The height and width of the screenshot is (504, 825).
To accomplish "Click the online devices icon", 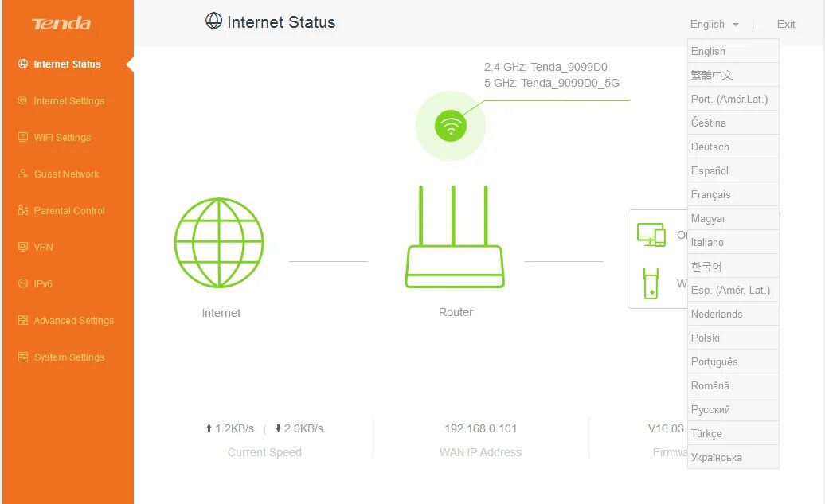I will [651, 235].
